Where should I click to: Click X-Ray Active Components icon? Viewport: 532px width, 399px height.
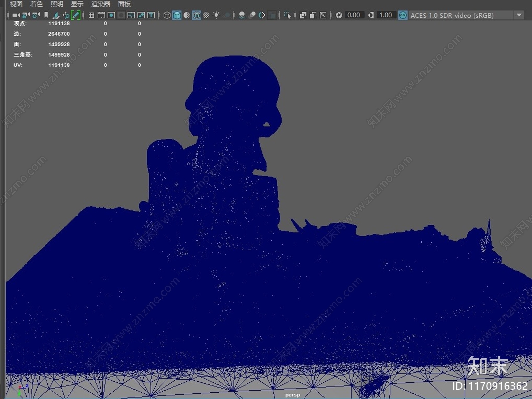[313, 15]
